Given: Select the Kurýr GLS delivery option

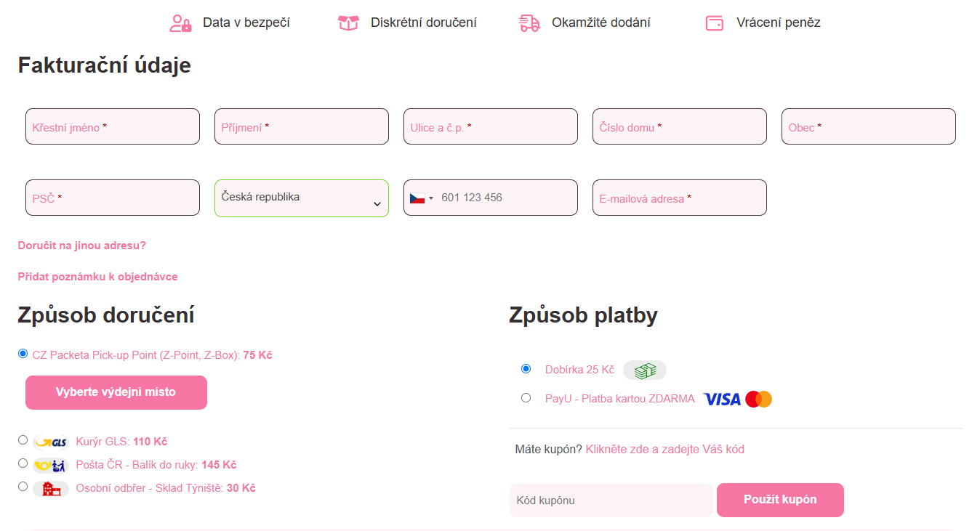Looking at the screenshot, I should (x=23, y=439).
